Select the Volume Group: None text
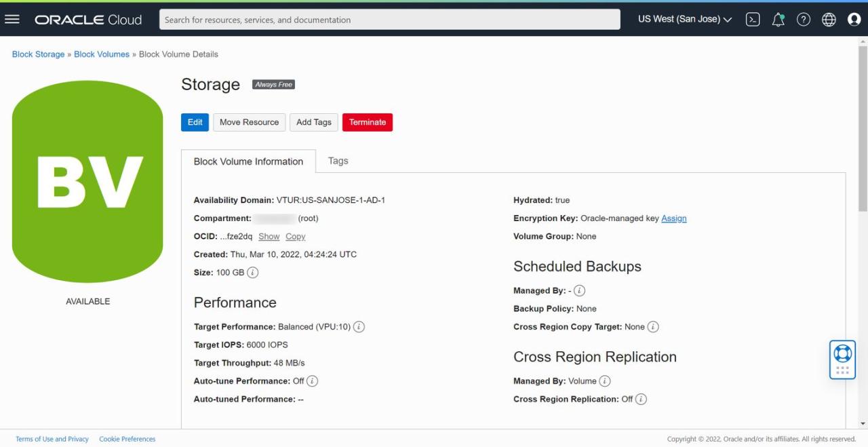The height and width of the screenshot is (447, 868). (x=555, y=236)
